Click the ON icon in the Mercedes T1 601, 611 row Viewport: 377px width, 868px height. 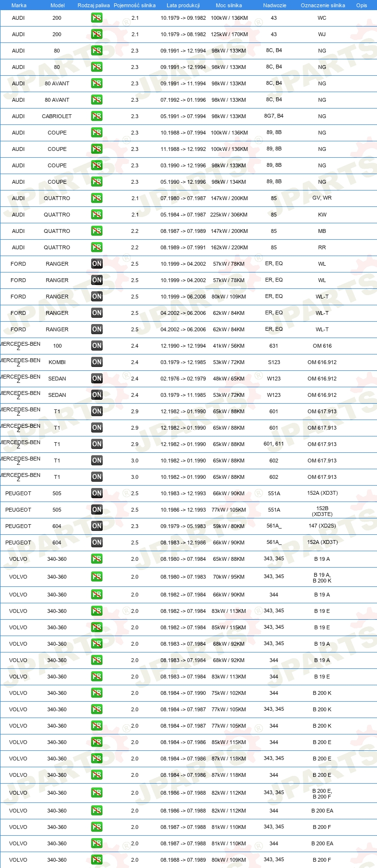[x=97, y=444]
